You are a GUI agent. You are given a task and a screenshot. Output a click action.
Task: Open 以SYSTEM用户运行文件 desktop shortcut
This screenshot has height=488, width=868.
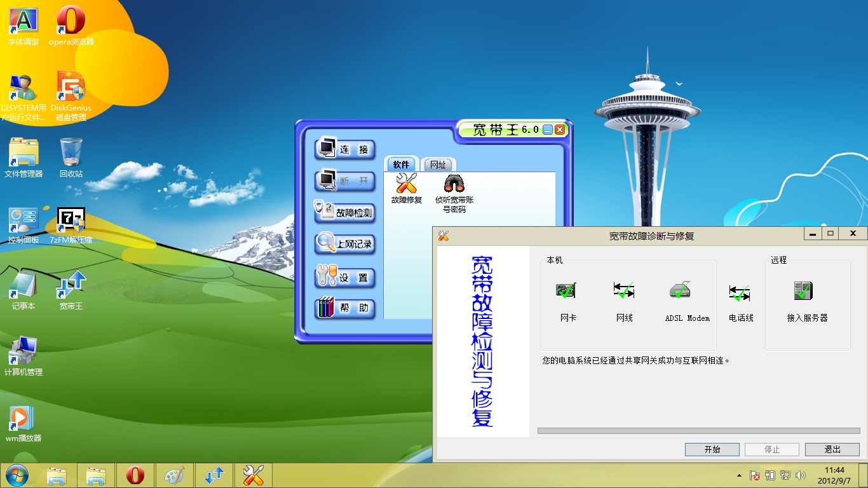coord(24,97)
